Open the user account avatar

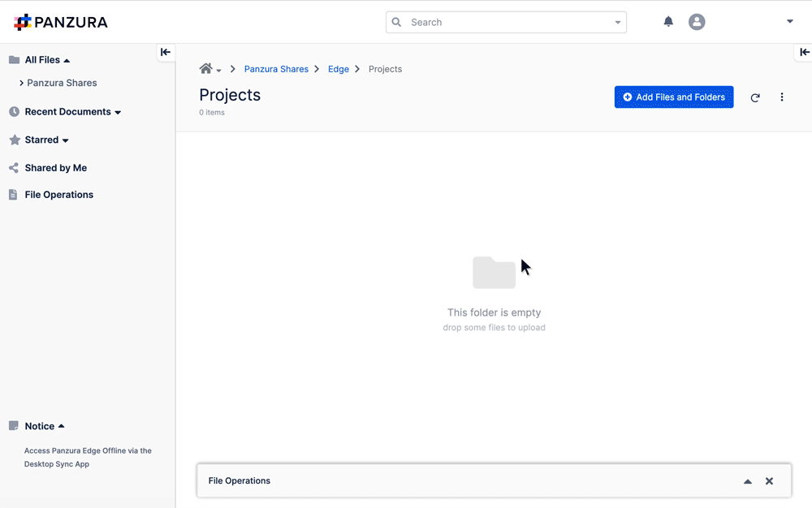[x=697, y=22]
